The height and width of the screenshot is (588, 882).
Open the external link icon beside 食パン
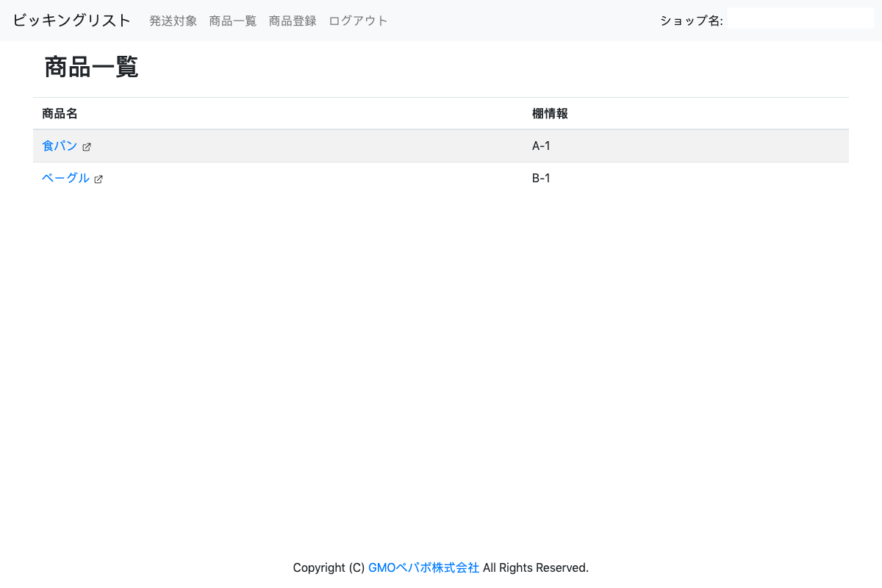pos(87,147)
